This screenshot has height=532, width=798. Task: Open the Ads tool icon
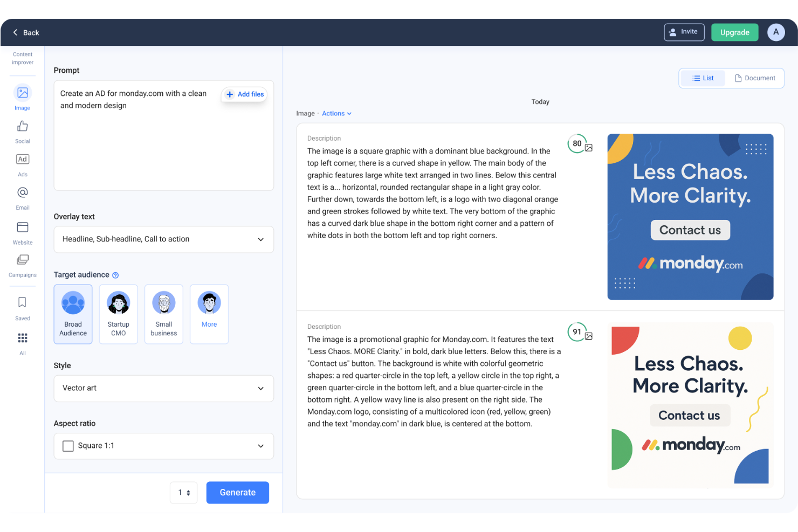point(23,159)
